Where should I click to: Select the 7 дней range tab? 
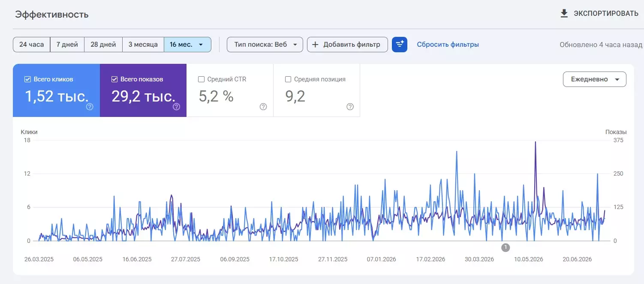pyautogui.click(x=67, y=45)
